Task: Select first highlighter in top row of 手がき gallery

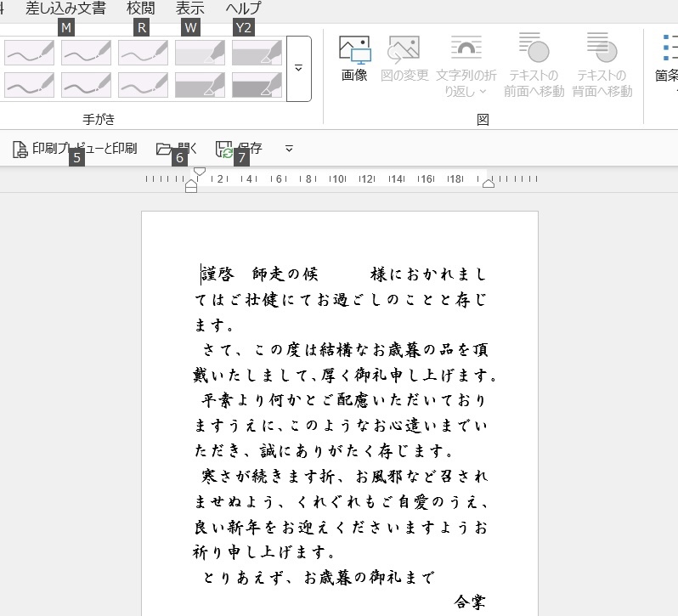Action: coord(200,53)
